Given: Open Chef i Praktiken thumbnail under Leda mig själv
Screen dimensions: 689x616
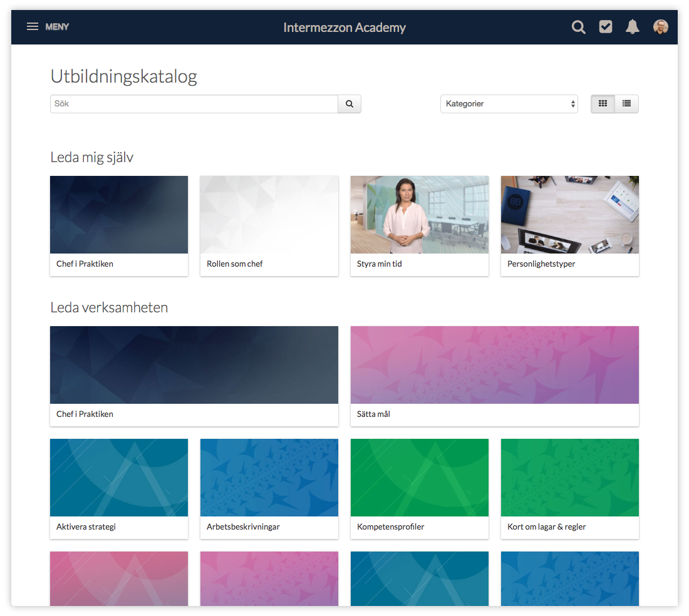Looking at the screenshot, I should [x=119, y=215].
